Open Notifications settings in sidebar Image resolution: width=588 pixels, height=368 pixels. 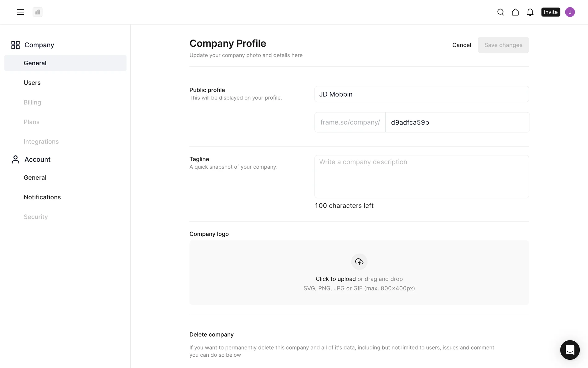(42, 197)
